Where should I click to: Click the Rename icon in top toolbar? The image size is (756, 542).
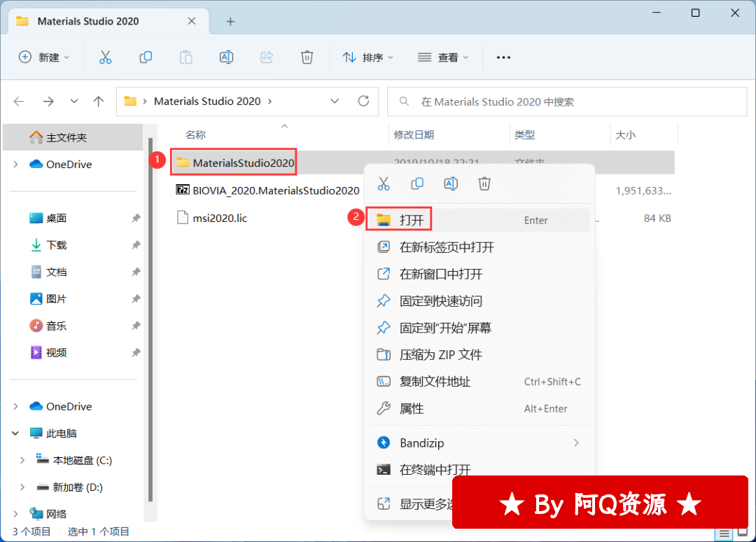tap(226, 57)
